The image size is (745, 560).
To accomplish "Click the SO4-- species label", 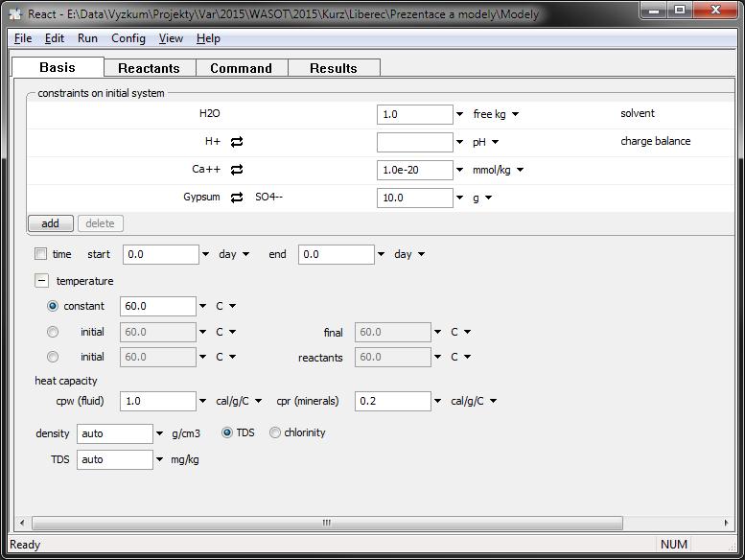I will (268, 197).
